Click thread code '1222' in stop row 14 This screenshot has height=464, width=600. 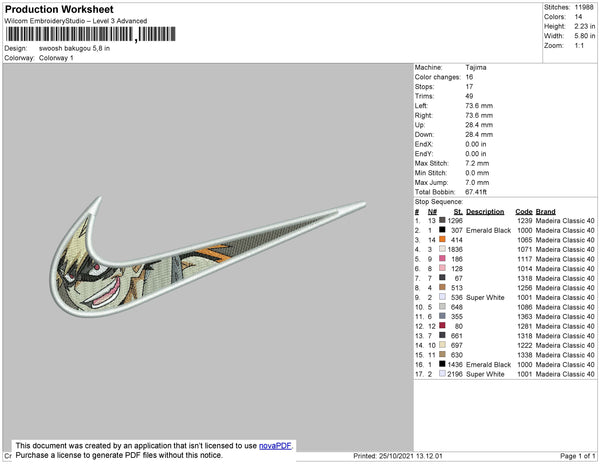tap(525, 345)
